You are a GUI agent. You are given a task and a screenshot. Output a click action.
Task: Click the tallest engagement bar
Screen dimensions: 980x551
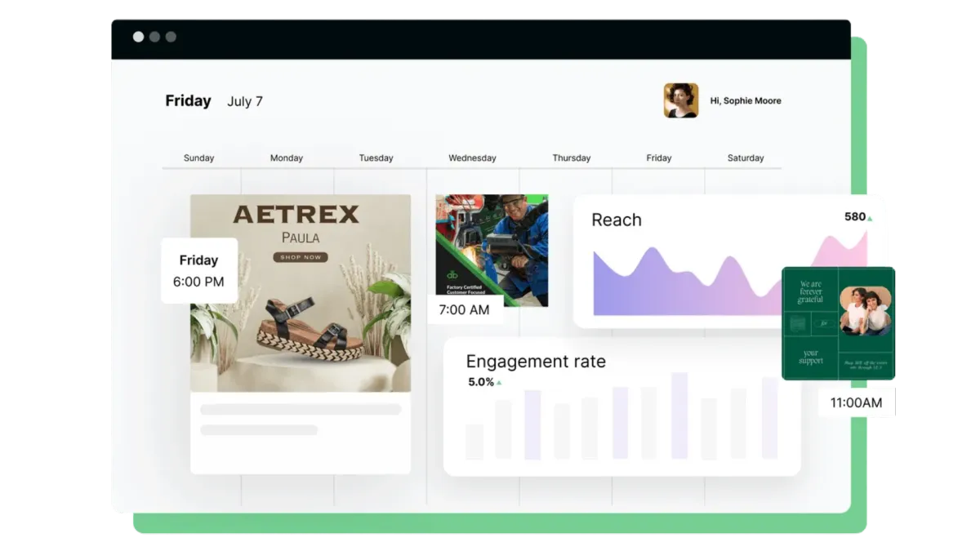tap(679, 415)
